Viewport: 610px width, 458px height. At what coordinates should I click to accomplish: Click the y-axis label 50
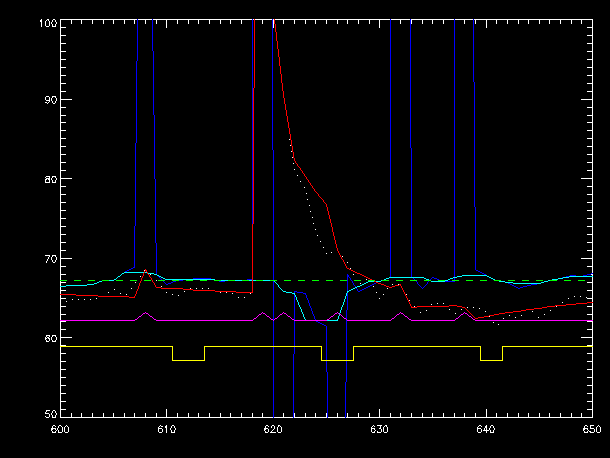[51, 414]
